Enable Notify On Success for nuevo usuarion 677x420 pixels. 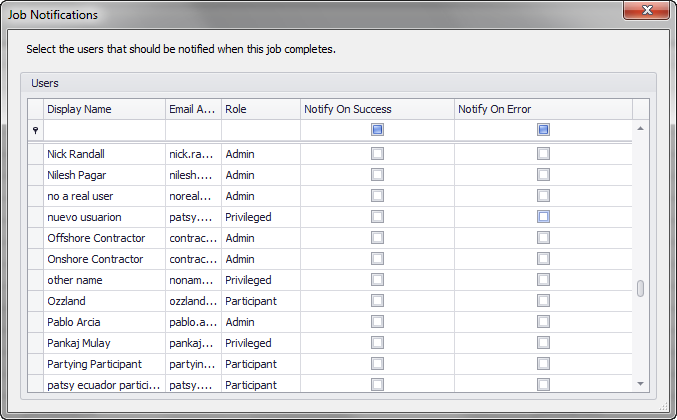click(x=377, y=217)
